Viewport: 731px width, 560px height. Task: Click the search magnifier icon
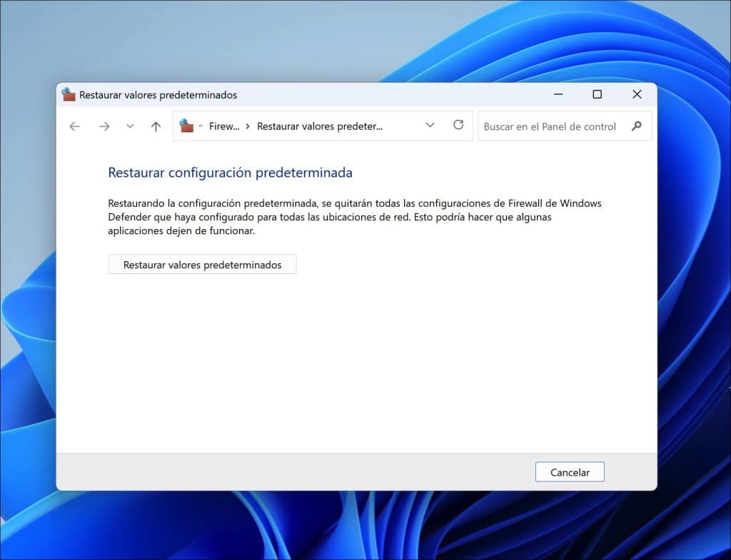click(636, 126)
